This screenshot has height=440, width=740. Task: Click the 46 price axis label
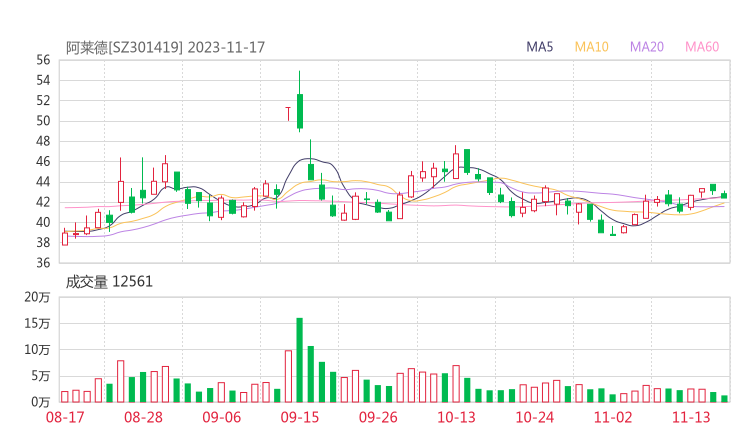coord(42,161)
